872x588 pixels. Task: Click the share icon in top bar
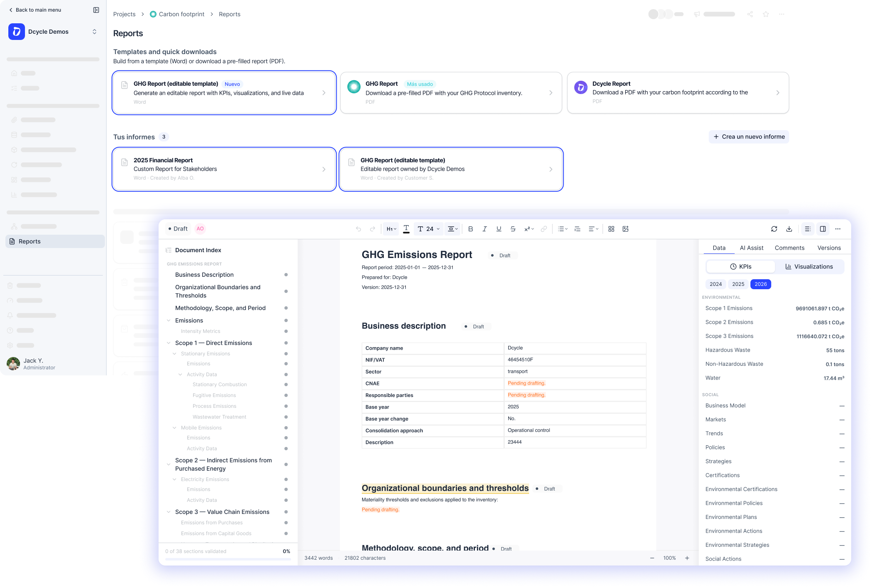[x=750, y=14]
